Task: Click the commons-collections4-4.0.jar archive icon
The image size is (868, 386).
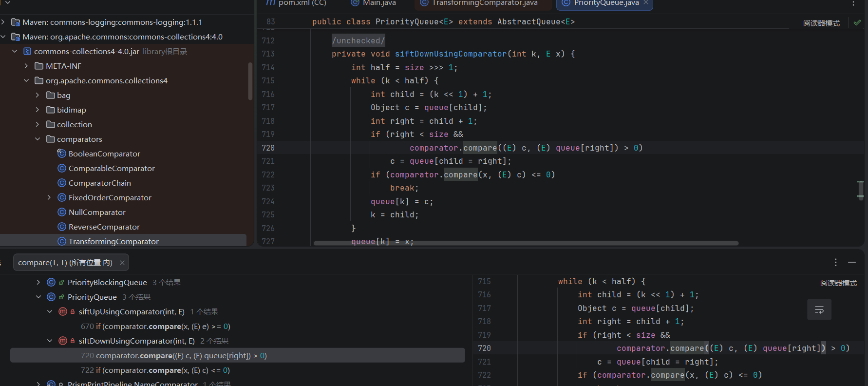Action: point(27,52)
